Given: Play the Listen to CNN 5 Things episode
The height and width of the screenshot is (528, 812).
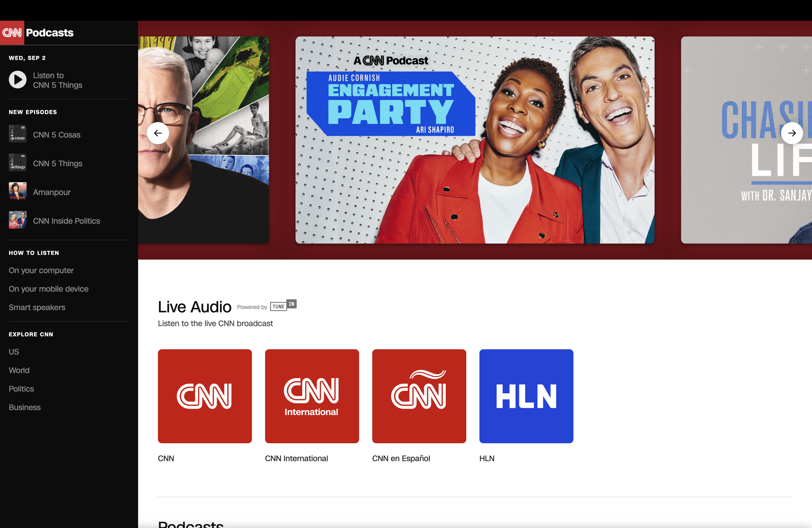Looking at the screenshot, I should (18, 80).
